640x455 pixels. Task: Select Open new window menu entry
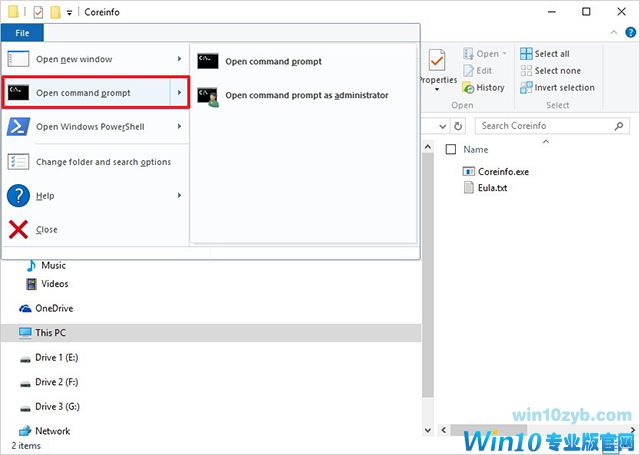pos(95,59)
